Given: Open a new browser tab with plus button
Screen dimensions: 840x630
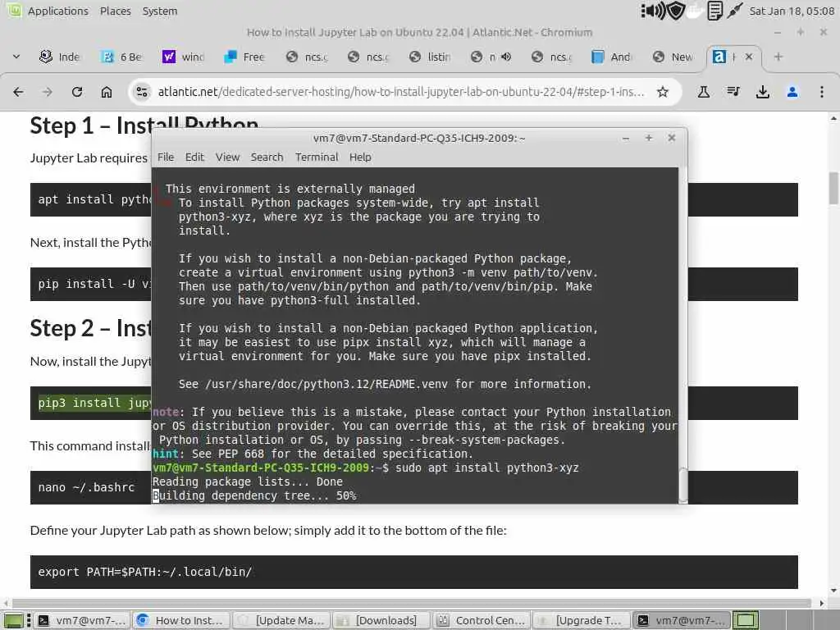Looking at the screenshot, I should tap(778, 57).
